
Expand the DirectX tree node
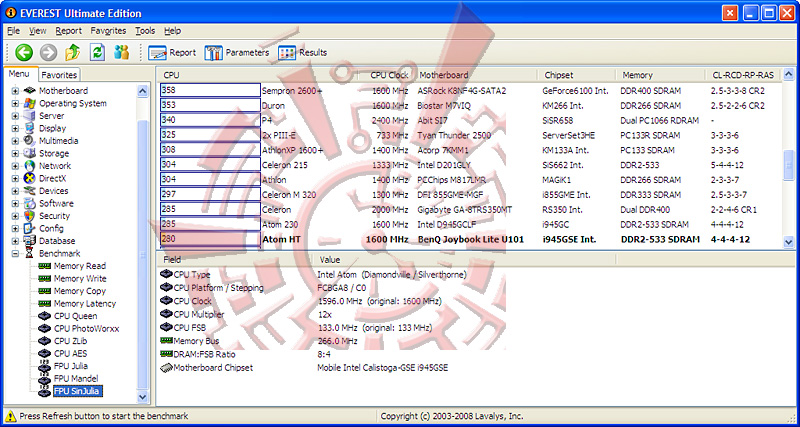click(15, 179)
